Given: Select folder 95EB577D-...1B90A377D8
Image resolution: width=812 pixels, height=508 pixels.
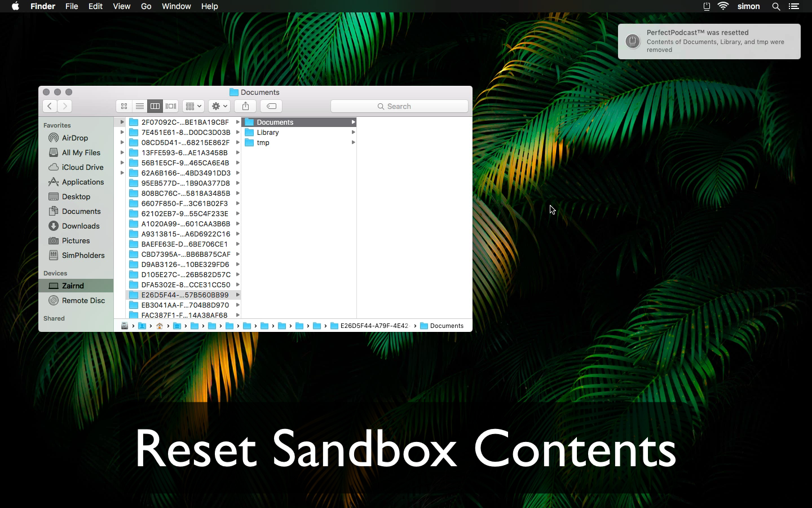Looking at the screenshot, I should click(183, 183).
